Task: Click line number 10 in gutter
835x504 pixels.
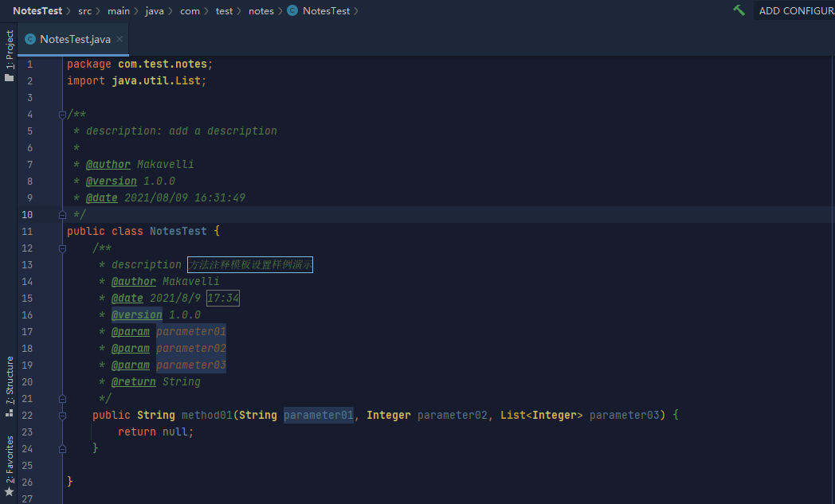Action: pyautogui.click(x=27, y=214)
